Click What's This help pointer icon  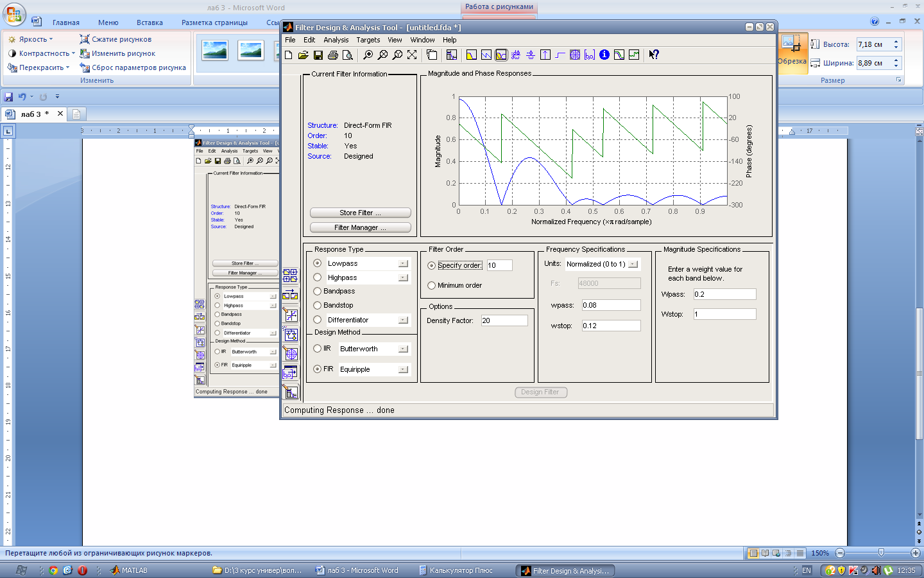[654, 55]
